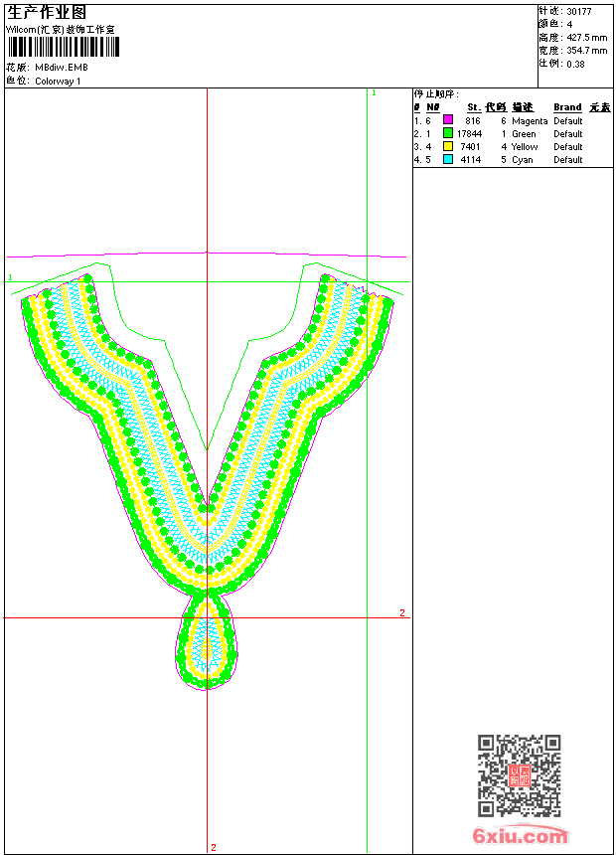The image size is (616, 855).
Task: Select the stitch count value 816
Action: click(473, 120)
